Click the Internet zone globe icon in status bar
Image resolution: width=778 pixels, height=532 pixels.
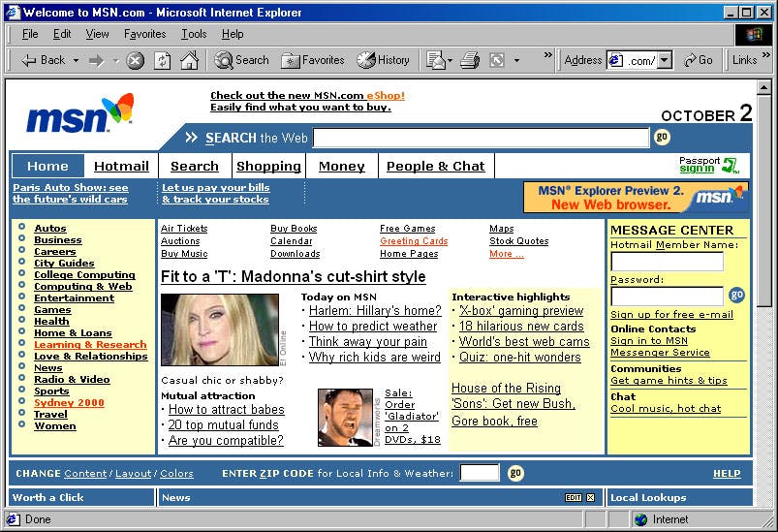641,519
